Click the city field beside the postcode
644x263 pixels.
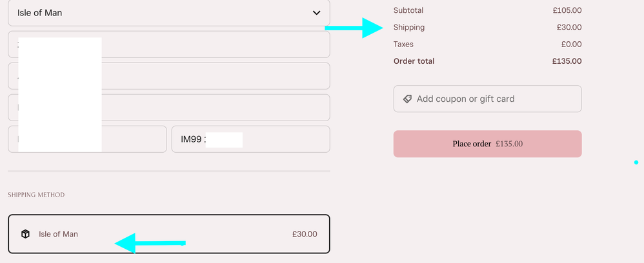point(87,139)
